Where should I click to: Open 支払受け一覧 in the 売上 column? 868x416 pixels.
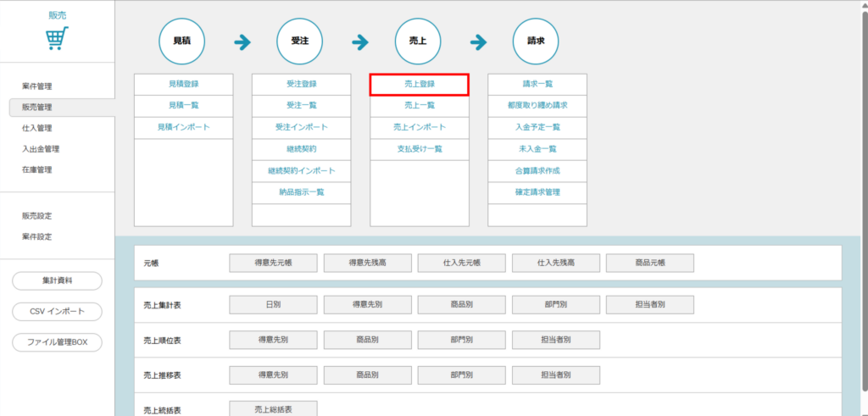[x=419, y=149]
